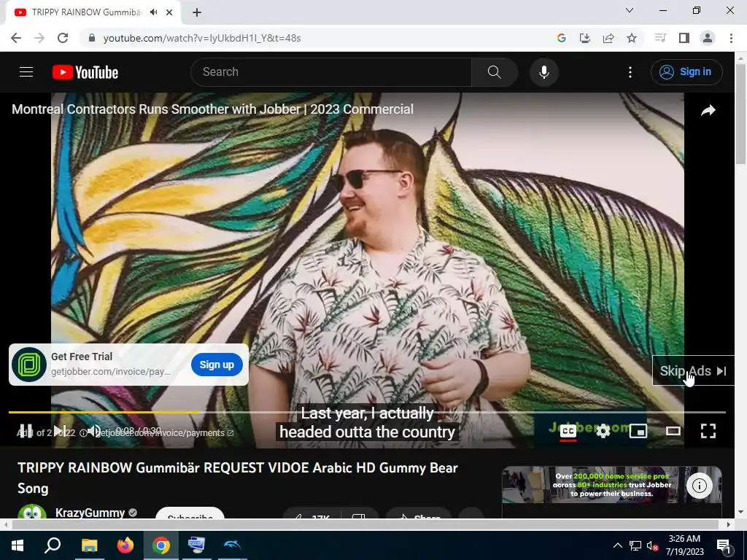The height and width of the screenshot is (560, 747).
Task: Click the video title text
Action: pyautogui.click(x=237, y=478)
